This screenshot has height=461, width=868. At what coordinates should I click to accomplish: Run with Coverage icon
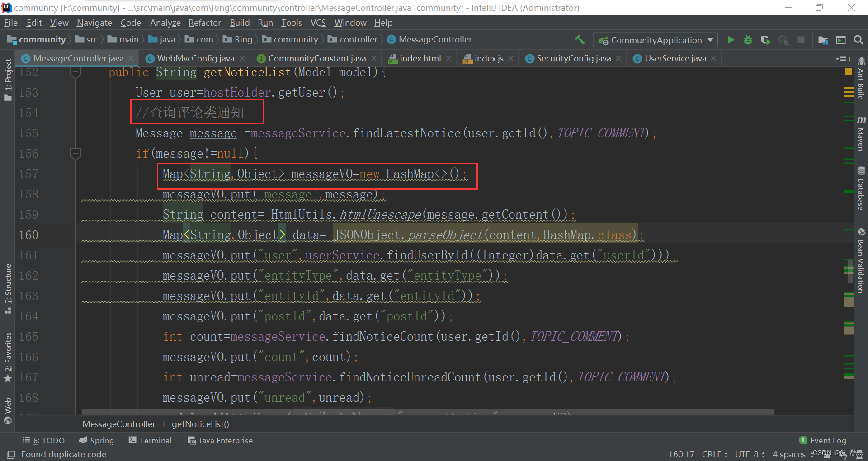point(765,40)
